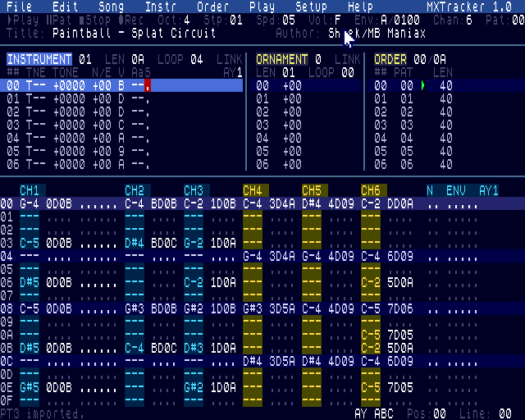
Task: Click the speed value 05 field
Action: point(289,21)
